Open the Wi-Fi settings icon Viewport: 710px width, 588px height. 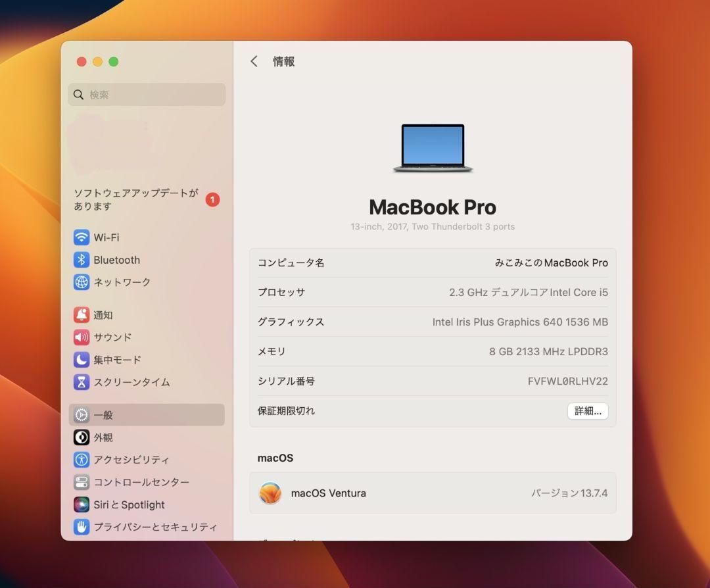[82, 237]
